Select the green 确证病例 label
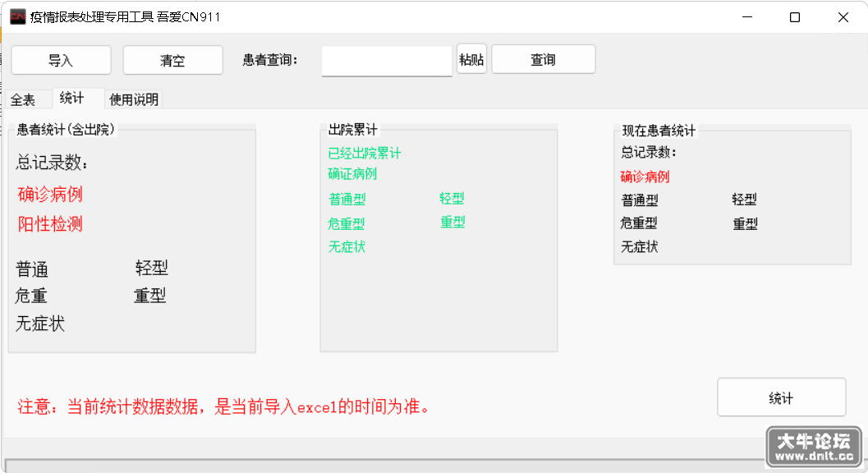This screenshot has width=868, height=473. coord(352,174)
